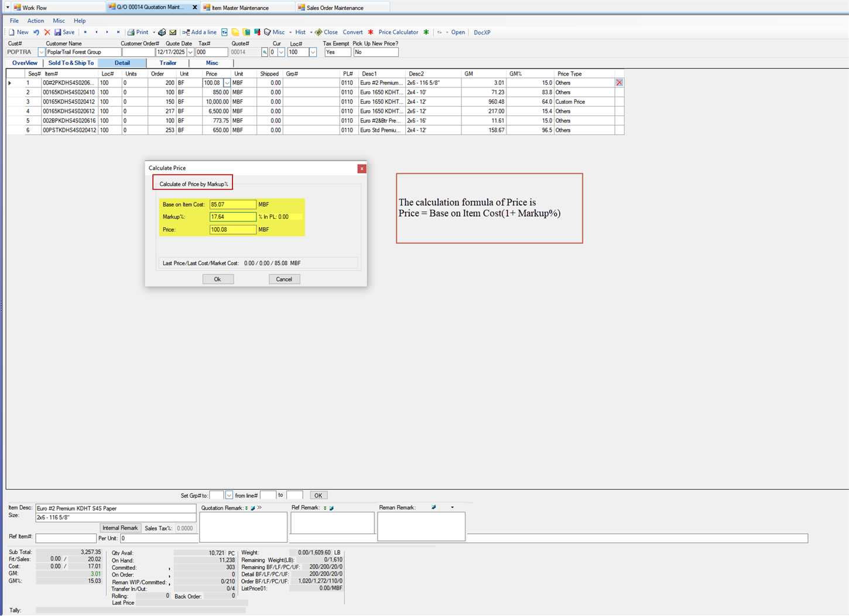Change Pick Up New Price to No

(375, 52)
